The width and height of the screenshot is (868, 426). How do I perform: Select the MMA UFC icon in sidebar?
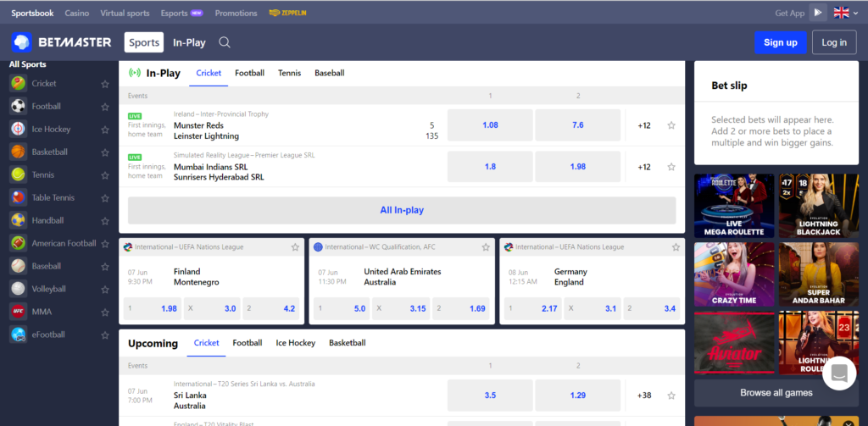tap(19, 312)
